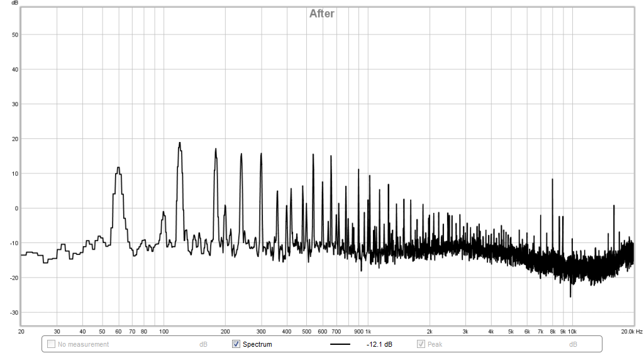Click the 20 level axis label
Viewport: 644px width, 353px height.
coord(15,139)
